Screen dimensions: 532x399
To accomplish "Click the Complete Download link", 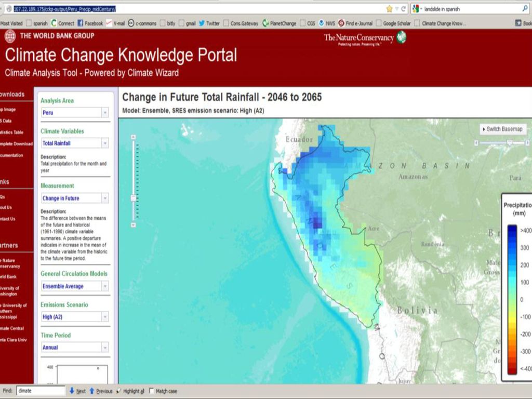I will click(16, 144).
